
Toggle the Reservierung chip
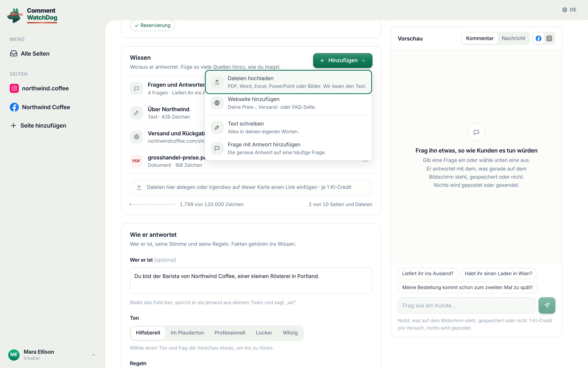(152, 25)
